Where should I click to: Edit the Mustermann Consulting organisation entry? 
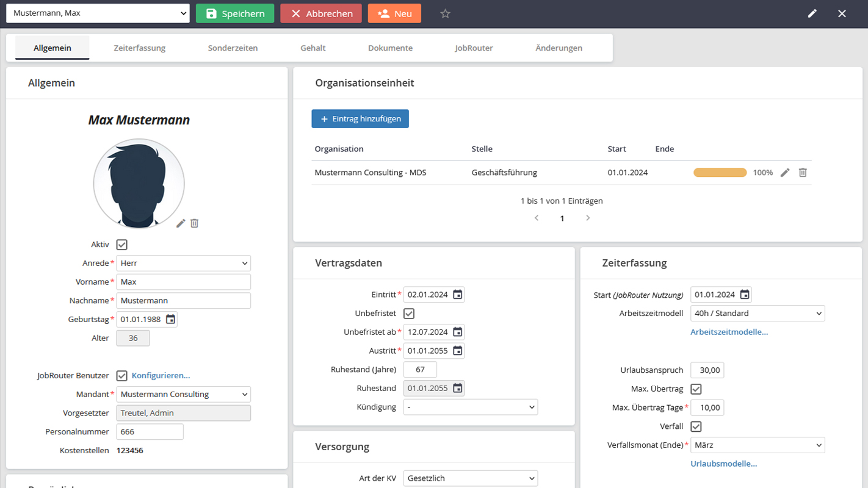[x=785, y=173]
